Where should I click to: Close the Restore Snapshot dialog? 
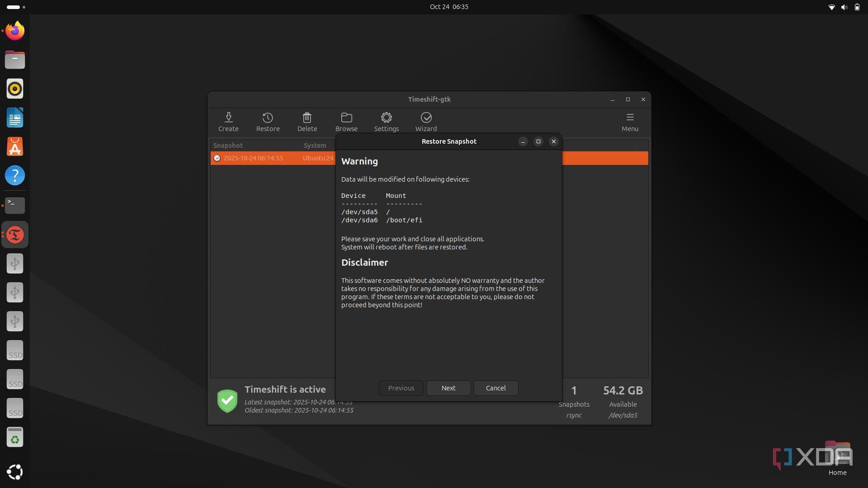[x=553, y=141]
